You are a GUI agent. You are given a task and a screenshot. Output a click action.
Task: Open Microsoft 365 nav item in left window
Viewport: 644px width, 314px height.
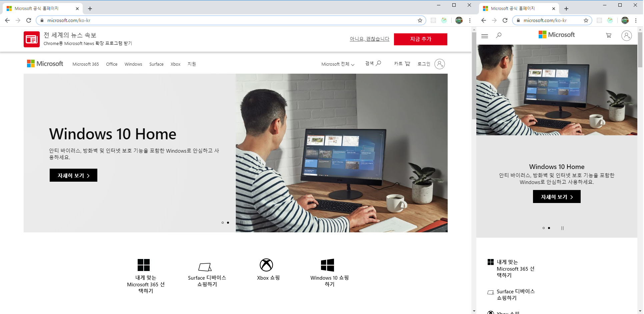(86, 64)
